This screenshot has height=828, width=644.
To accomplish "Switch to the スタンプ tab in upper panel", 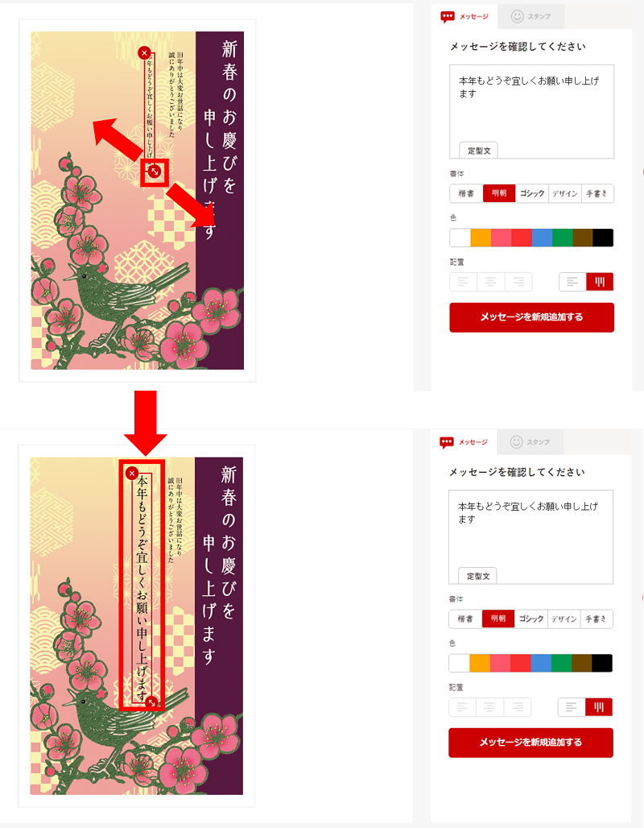I will coord(531,16).
